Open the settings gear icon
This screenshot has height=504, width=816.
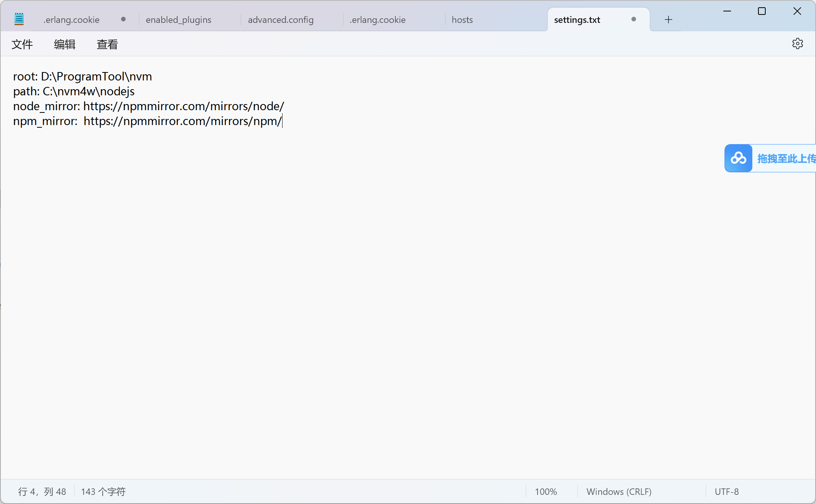tap(797, 44)
